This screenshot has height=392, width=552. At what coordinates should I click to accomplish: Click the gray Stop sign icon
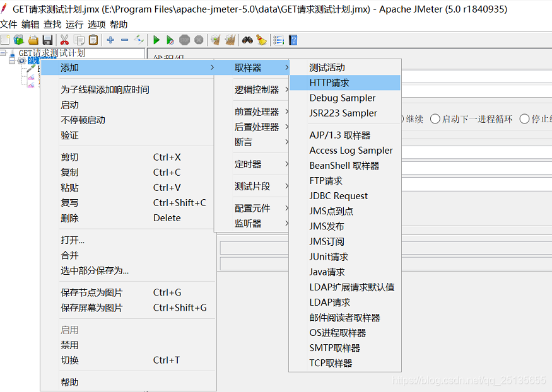pos(184,40)
